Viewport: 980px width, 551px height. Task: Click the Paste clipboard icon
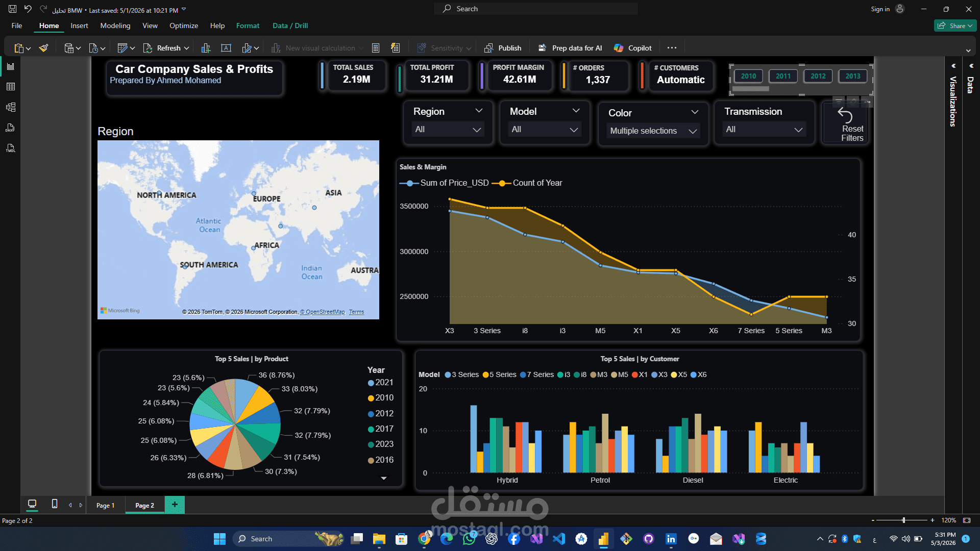[x=19, y=48]
